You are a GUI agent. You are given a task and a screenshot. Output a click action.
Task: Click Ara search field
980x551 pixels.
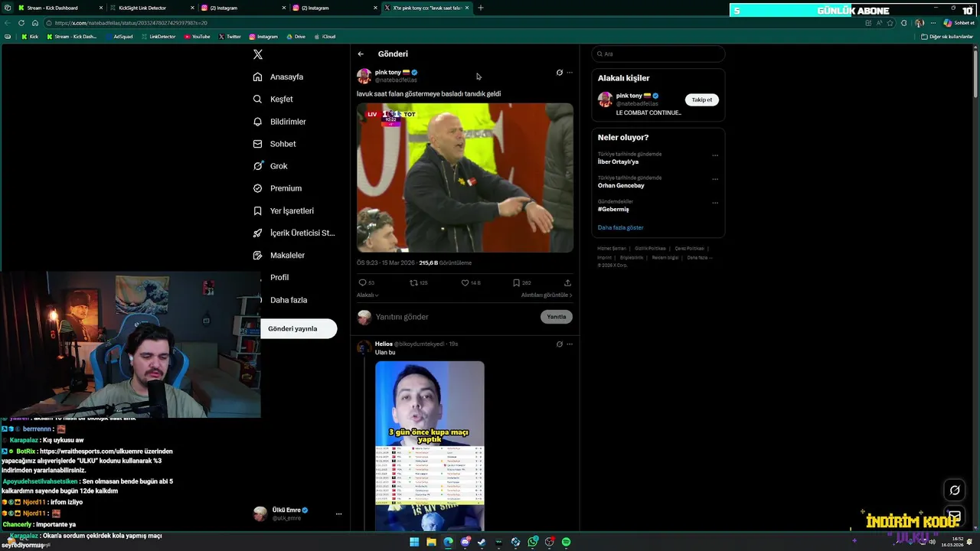click(658, 54)
